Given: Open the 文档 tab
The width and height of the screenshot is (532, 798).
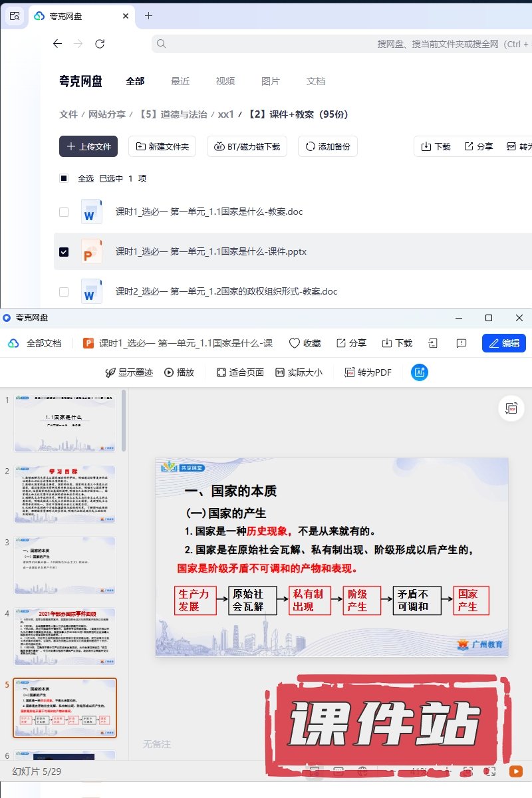Looking at the screenshot, I should click(316, 81).
